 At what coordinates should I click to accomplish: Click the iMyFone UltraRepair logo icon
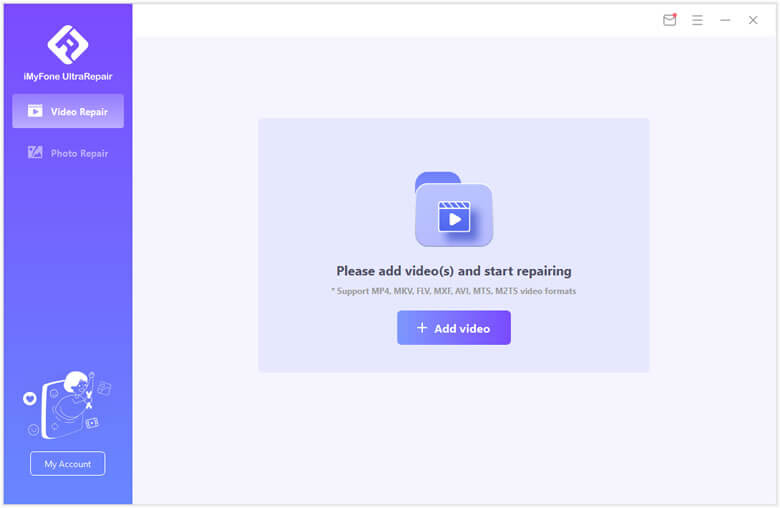68,44
